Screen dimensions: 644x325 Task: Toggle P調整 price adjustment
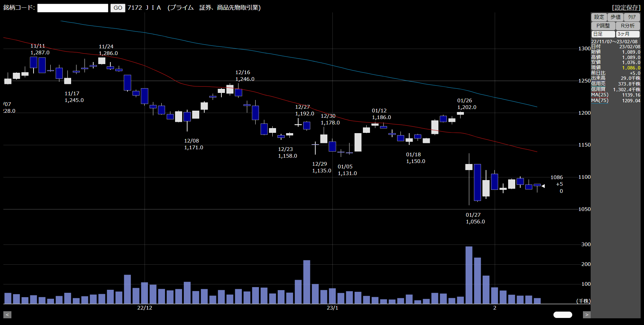tap(603, 26)
